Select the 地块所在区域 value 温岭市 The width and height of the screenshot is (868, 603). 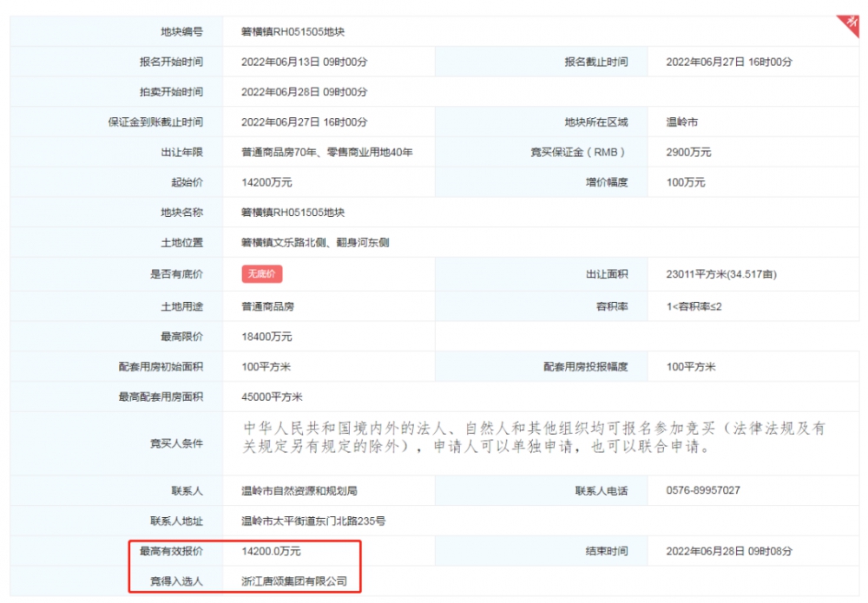point(682,122)
